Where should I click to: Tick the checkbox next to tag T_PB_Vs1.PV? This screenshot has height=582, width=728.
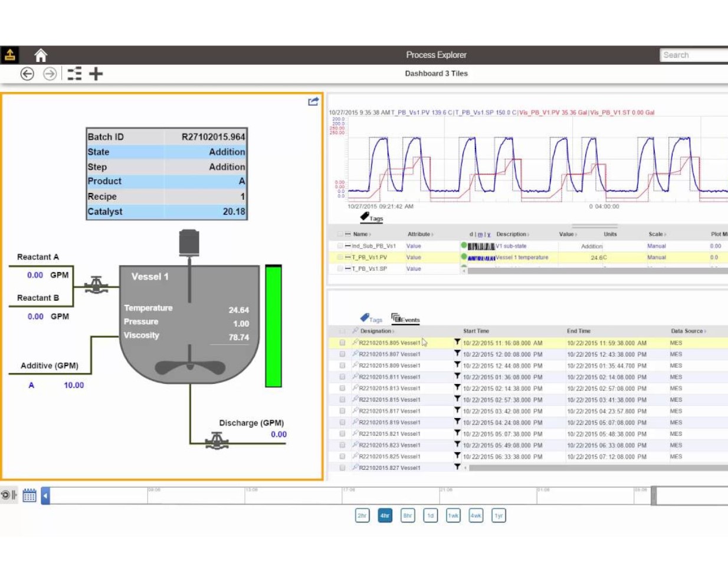pyautogui.click(x=340, y=257)
